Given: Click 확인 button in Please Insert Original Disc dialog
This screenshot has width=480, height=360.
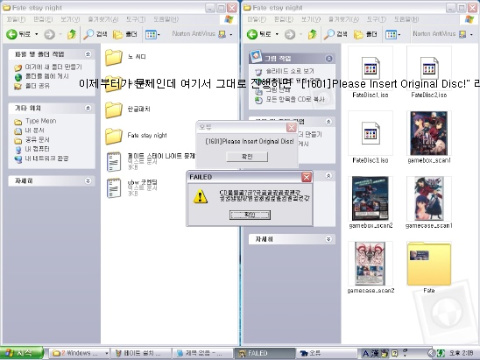Looking at the screenshot, I should (x=247, y=157).
